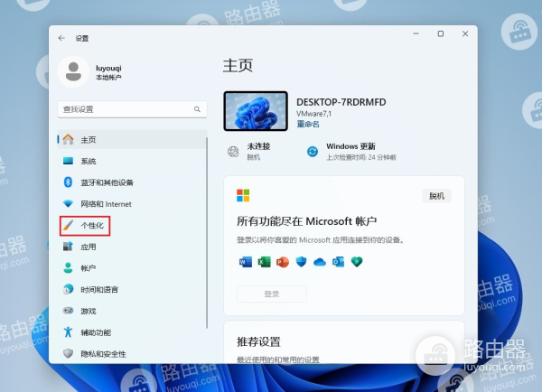542x392 pixels.
Task: Go to 蓝牙和其他设备 menu text
Action: 107,182
